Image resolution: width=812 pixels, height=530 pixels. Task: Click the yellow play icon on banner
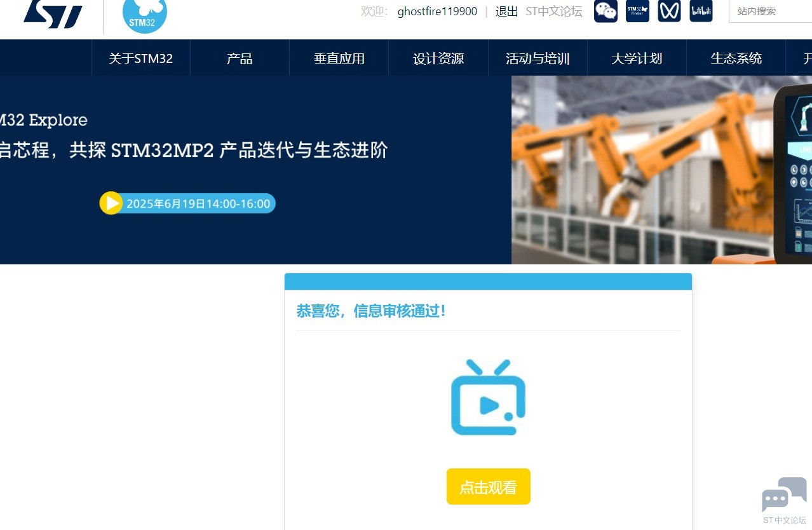[111, 203]
